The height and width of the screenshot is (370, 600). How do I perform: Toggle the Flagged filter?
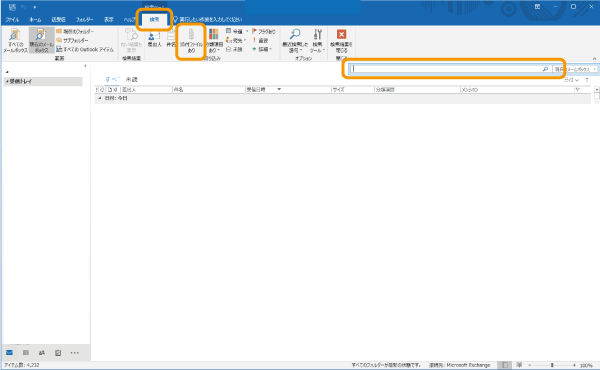tap(264, 31)
